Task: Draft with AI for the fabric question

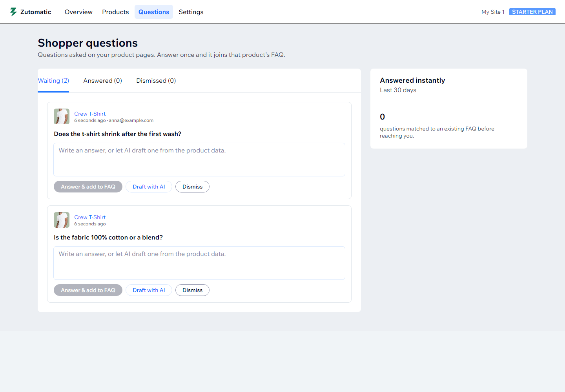Action: click(x=149, y=290)
